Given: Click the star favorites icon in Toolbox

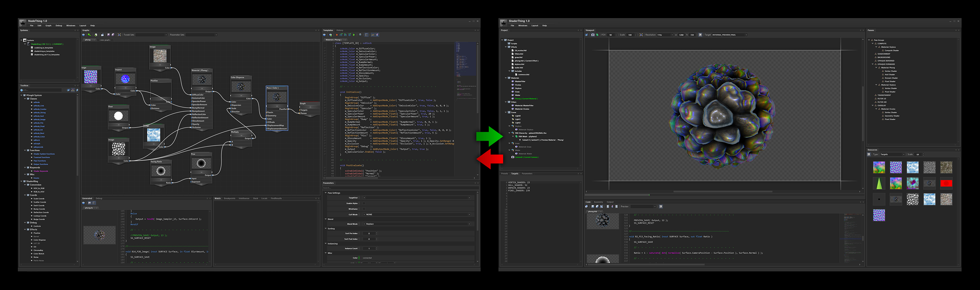Looking at the screenshot, I should (77, 90).
